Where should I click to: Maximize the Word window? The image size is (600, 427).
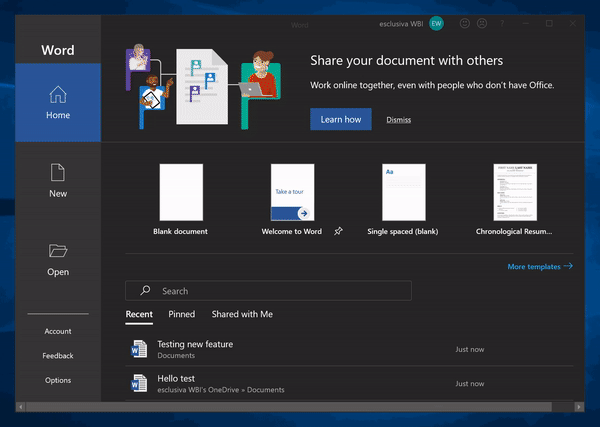pyautogui.click(x=549, y=24)
